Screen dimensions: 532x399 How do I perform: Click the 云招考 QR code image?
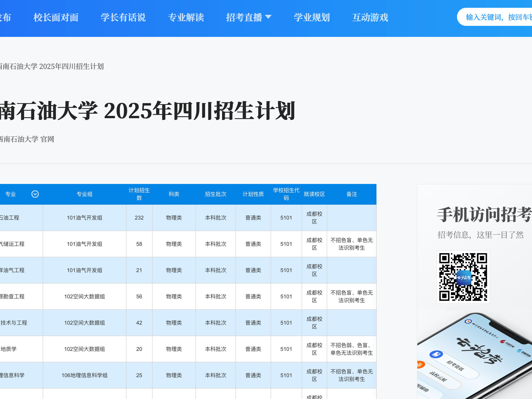coord(463,277)
